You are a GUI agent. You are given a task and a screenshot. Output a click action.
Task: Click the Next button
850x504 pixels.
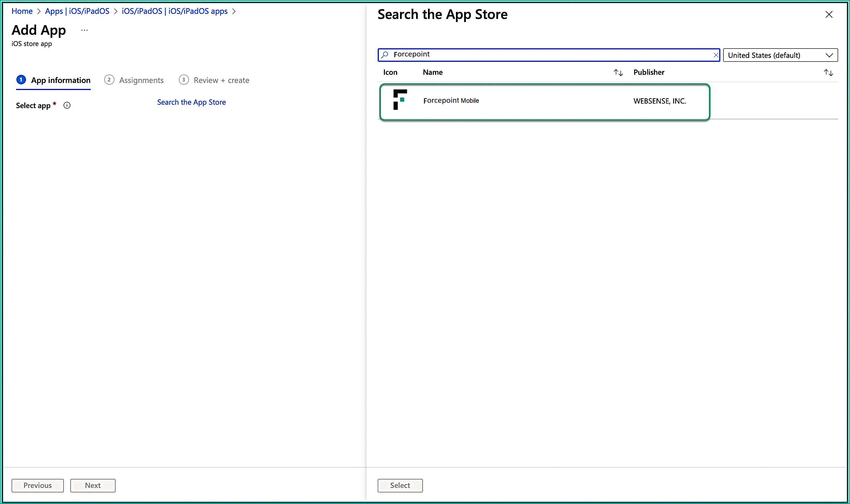(x=92, y=485)
